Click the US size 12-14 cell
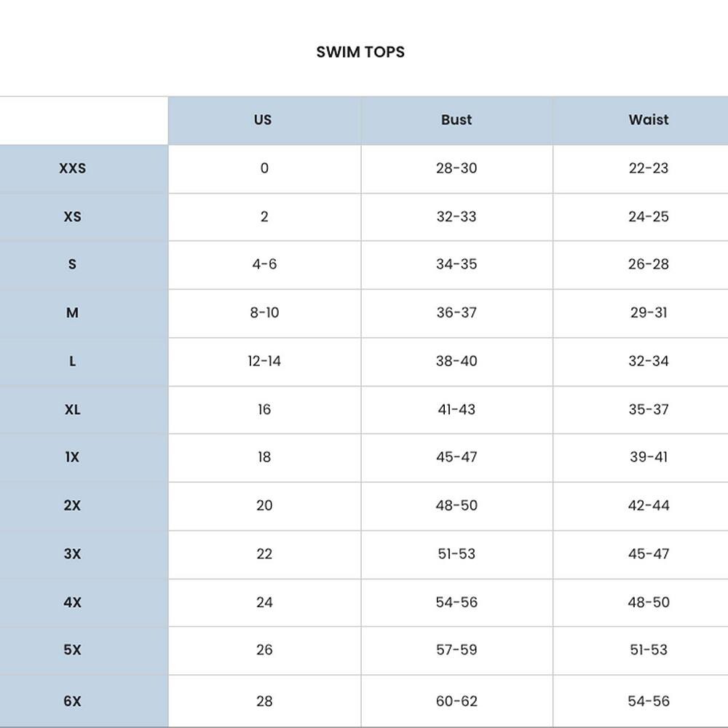 (x=264, y=361)
